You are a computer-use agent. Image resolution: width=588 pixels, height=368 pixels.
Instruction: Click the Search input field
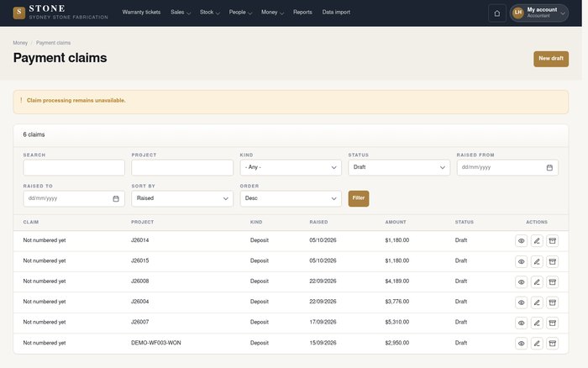[x=74, y=168]
